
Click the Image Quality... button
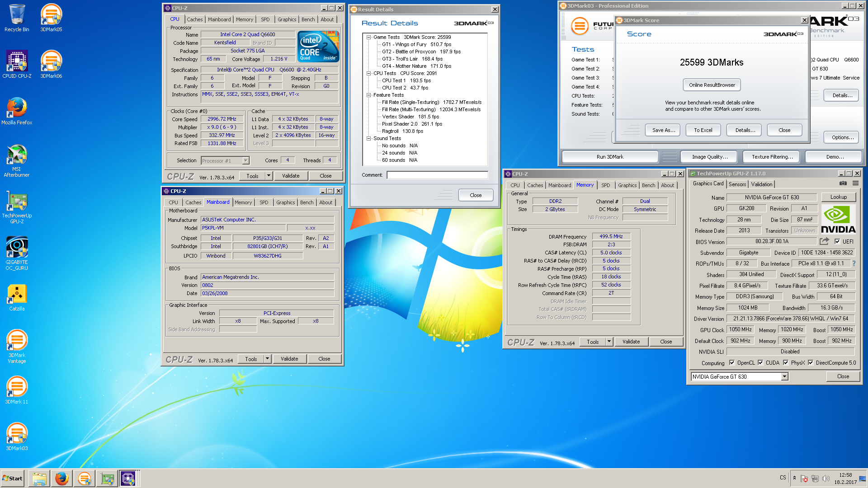[710, 157]
